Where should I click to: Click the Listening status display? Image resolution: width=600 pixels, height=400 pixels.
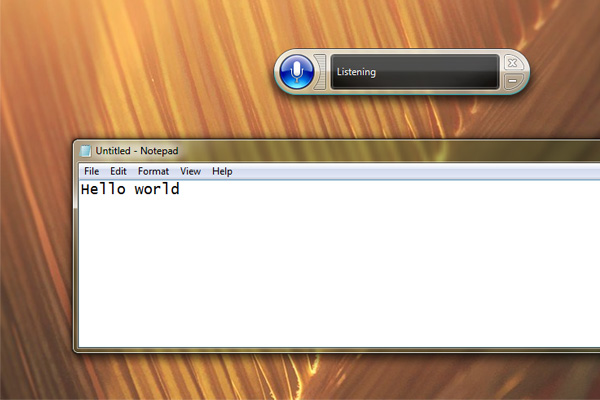[x=415, y=72]
